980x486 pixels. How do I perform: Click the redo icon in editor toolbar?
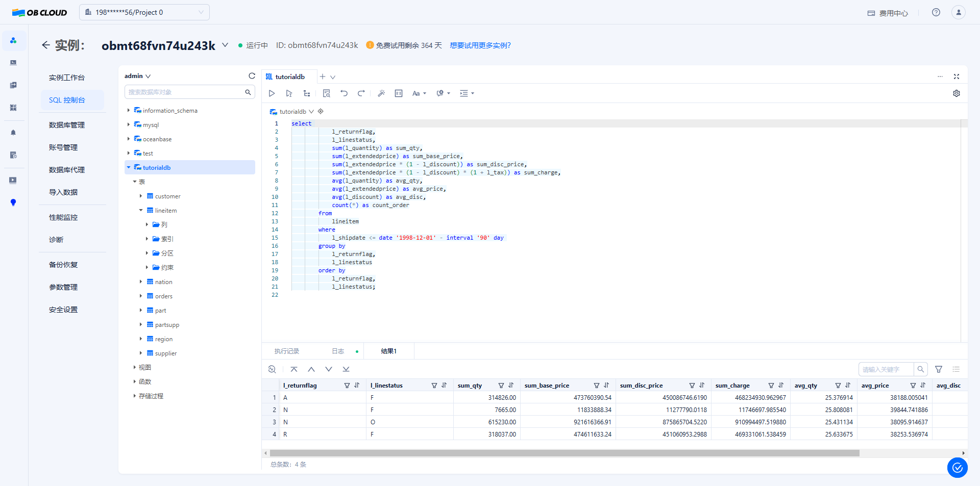(x=361, y=93)
